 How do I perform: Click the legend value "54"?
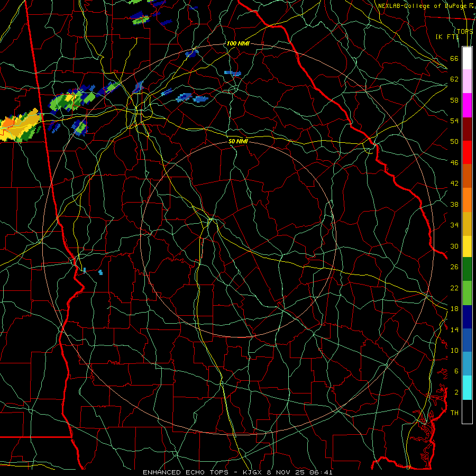pyautogui.click(x=454, y=121)
